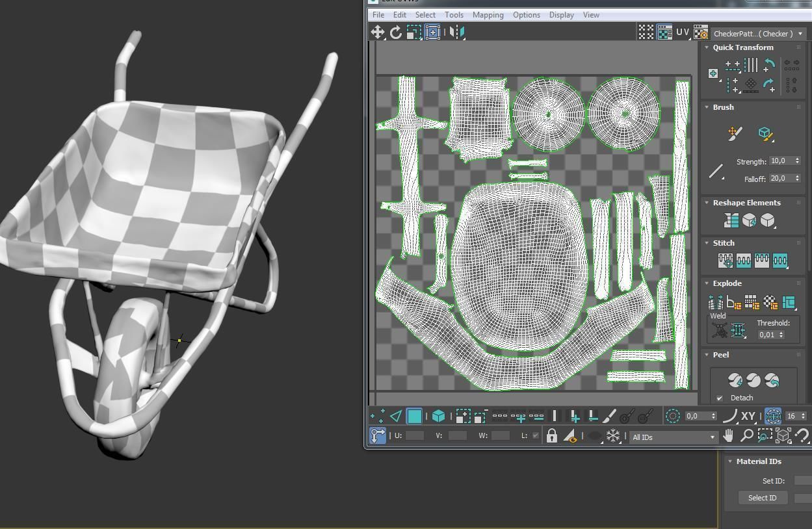Click Target Weld icon in Weld group
The image size is (812, 529).
720,330
